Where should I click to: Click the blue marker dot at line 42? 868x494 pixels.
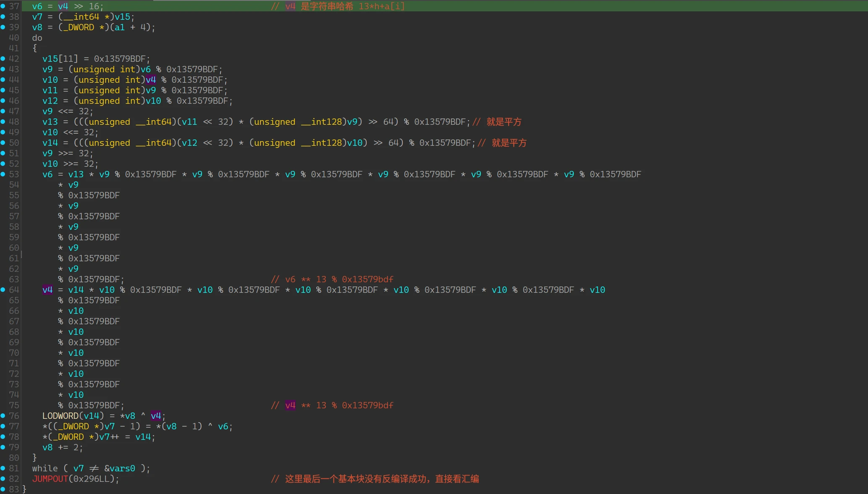[3, 58]
